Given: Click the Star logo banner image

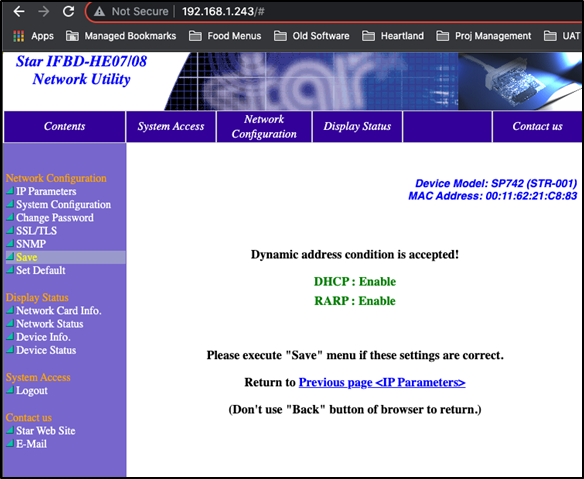Looking at the screenshot, I should tap(311, 81).
